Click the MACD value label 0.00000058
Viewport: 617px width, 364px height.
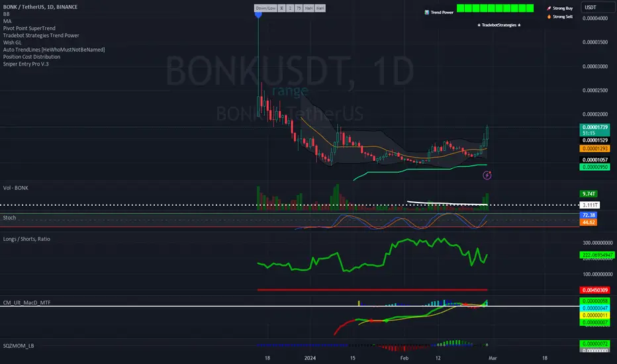pos(595,301)
